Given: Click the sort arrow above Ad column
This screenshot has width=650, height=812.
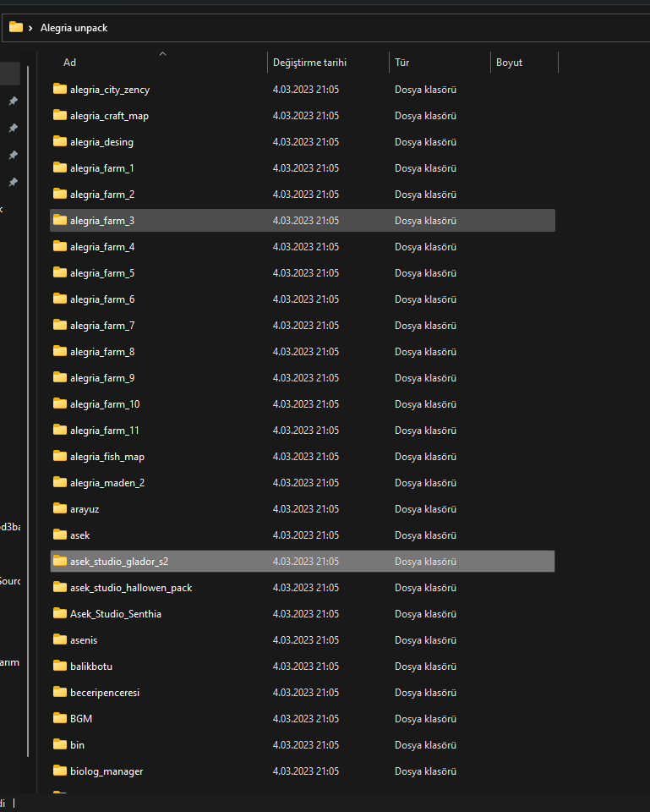Looking at the screenshot, I should pos(162,53).
